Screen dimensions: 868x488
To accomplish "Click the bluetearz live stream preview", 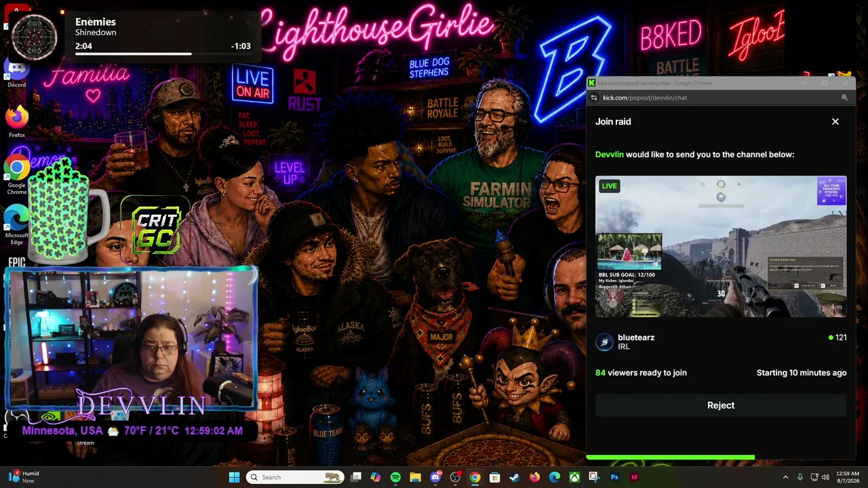I will pos(721,247).
